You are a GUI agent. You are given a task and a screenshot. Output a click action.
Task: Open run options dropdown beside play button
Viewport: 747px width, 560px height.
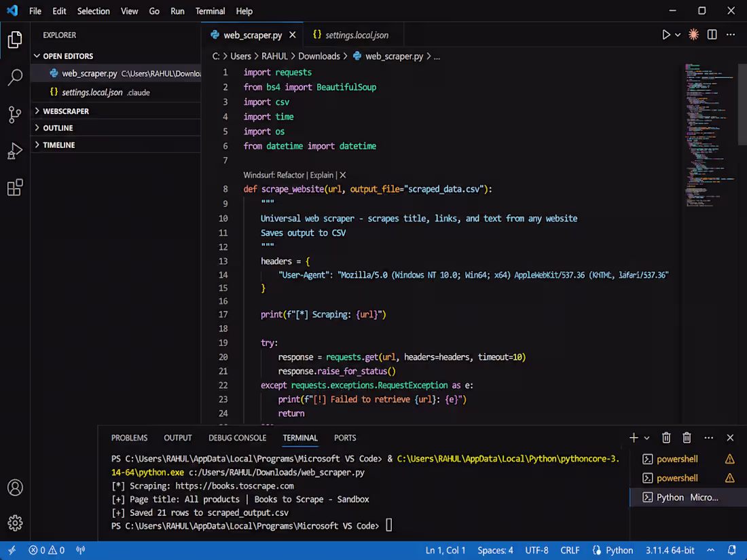point(678,35)
